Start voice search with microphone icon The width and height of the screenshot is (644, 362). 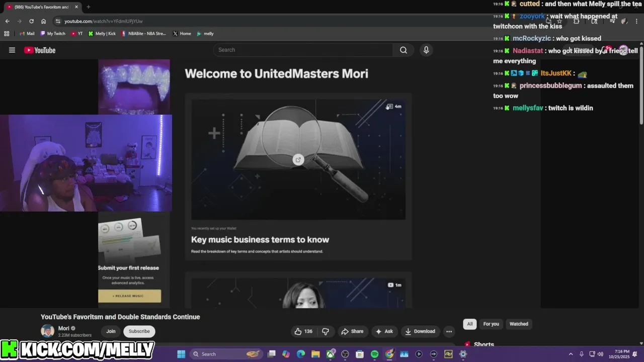[426, 50]
